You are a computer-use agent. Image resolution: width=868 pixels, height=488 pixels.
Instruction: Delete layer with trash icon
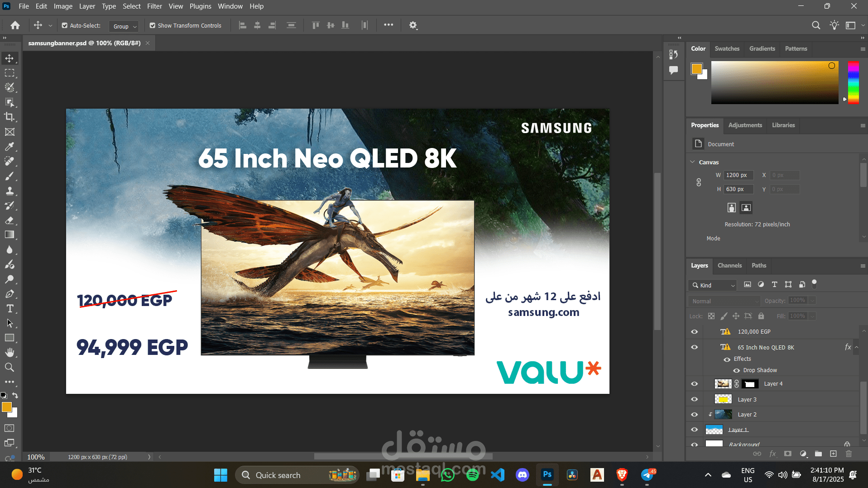point(849,454)
